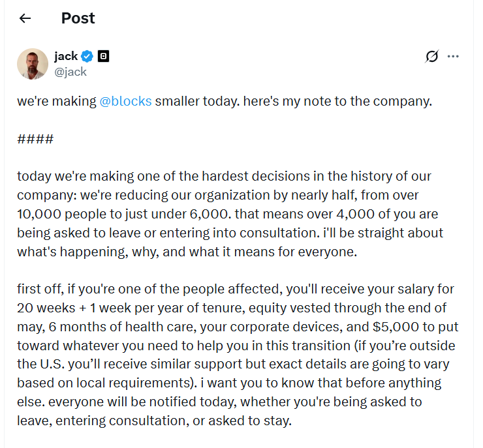The width and height of the screenshot is (483, 448).
Task: Click the "Post" page heading
Action: [x=78, y=18]
